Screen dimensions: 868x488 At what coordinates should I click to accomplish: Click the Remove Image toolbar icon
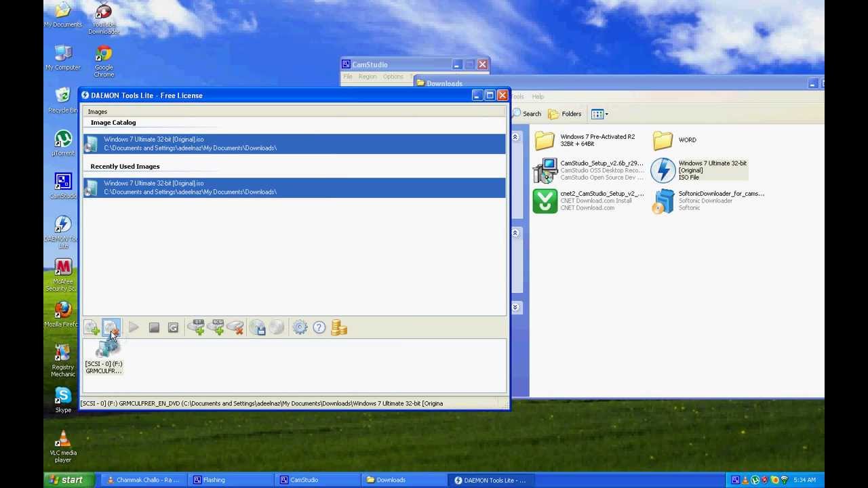(x=111, y=328)
